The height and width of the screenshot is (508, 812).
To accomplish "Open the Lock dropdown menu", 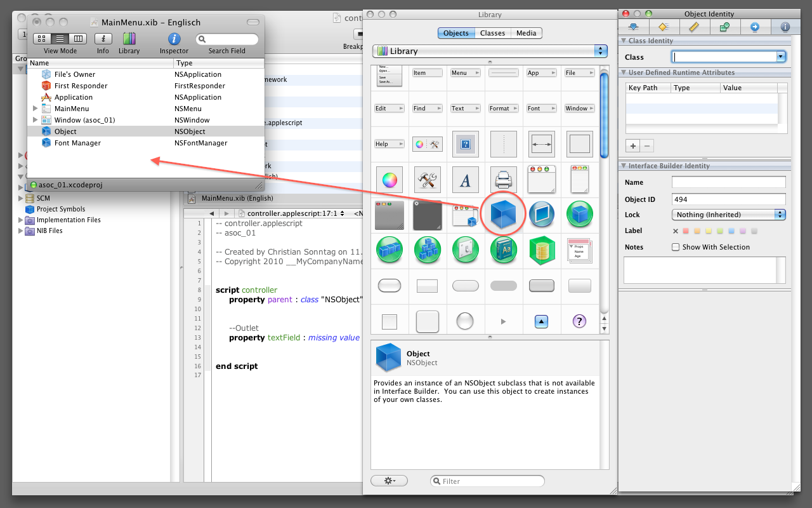I will [x=728, y=215].
